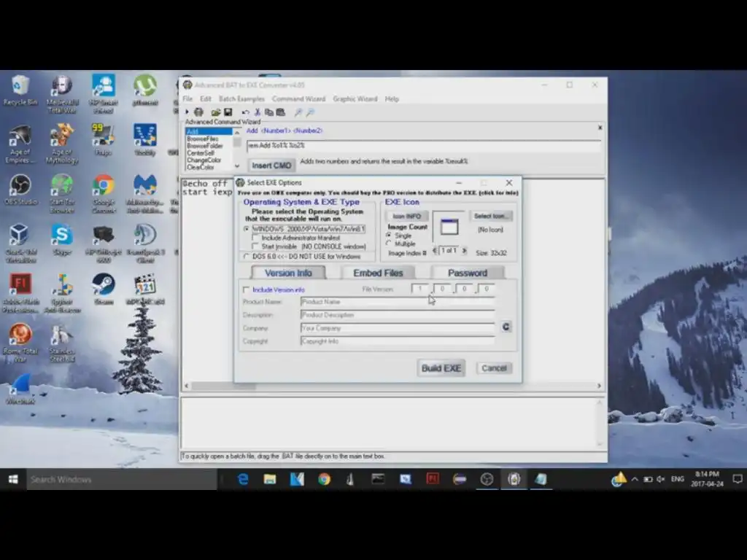Select OBS Studio desktop icon
The image size is (747, 560).
pyautogui.click(x=20, y=190)
